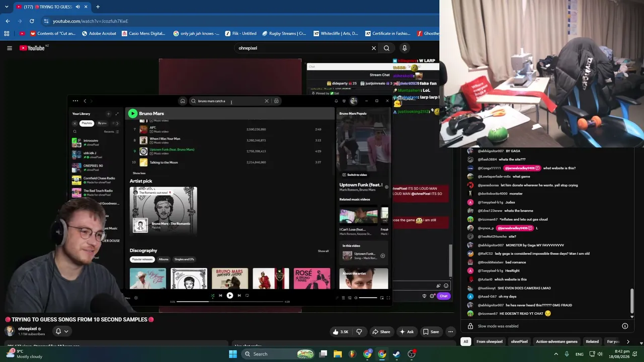Collapse track list with Show less
Viewport: 644px width, 362px height.
[x=139, y=173]
